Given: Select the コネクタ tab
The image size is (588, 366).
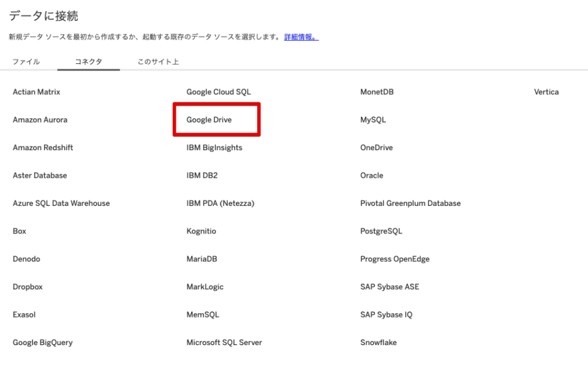Looking at the screenshot, I should 88,61.
